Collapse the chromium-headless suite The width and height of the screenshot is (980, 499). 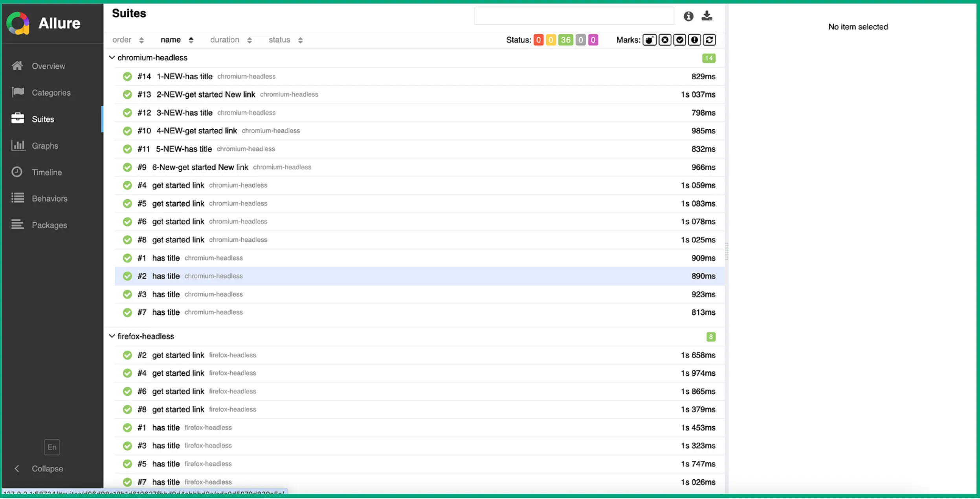pyautogui.click(x=112, y=58)
